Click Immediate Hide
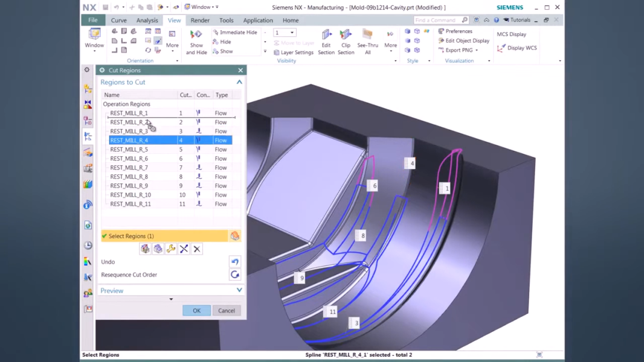Viewport: 644px width, 362px height. click(x=235, y=32)
